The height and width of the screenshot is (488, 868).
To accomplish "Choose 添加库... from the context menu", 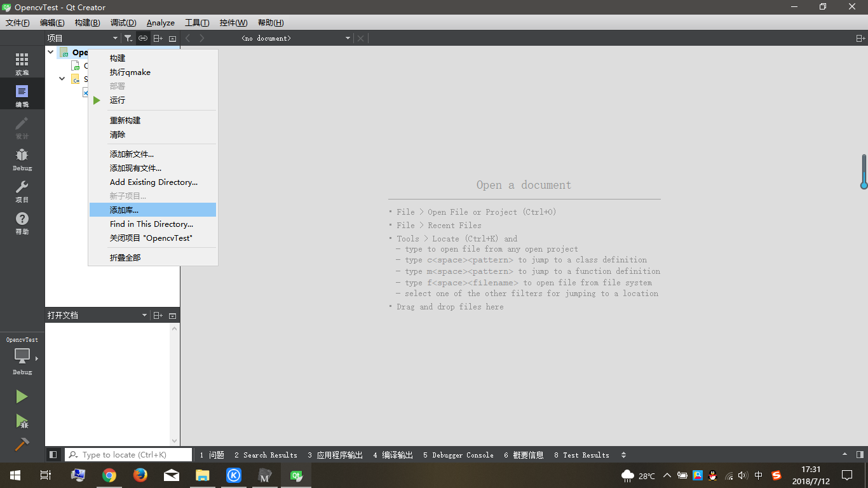I will click(x=153, y=210).
